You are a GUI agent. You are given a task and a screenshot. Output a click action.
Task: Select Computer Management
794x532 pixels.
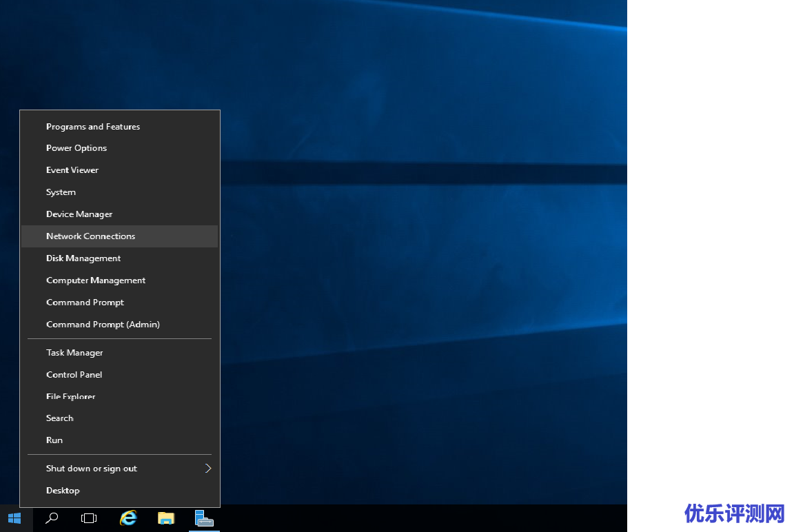tap(96, 280)
